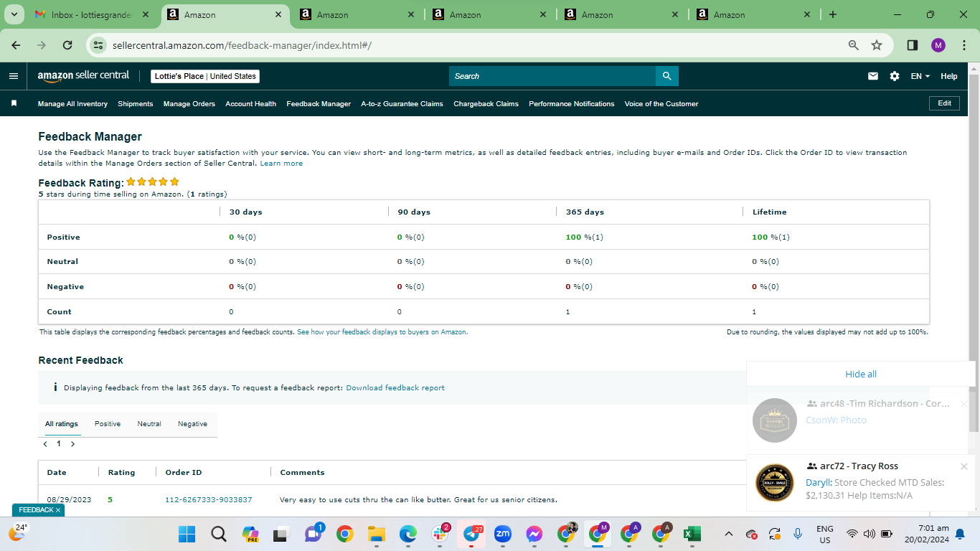Open the Seller Central settings gear
980x551 pixels.
coord(895,76)
